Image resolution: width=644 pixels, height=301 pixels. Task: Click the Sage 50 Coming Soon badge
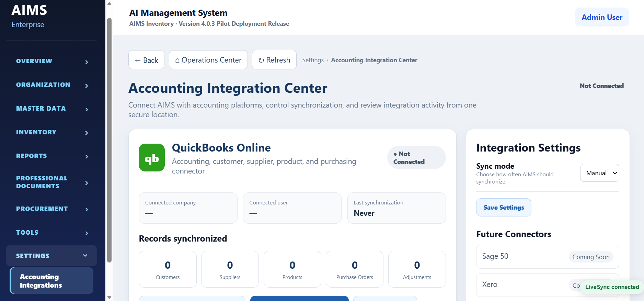[591, 257]
